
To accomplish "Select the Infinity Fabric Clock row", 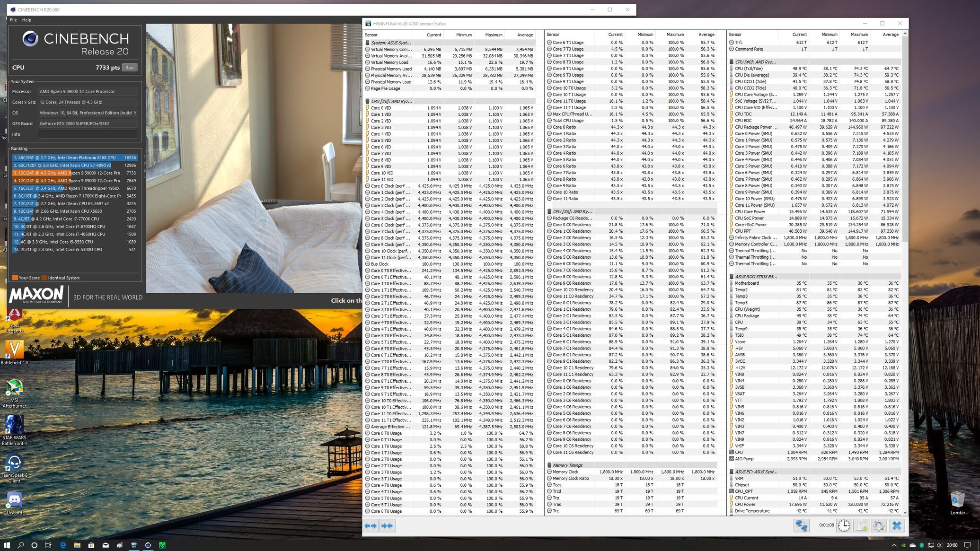I will tap(814, 237).
